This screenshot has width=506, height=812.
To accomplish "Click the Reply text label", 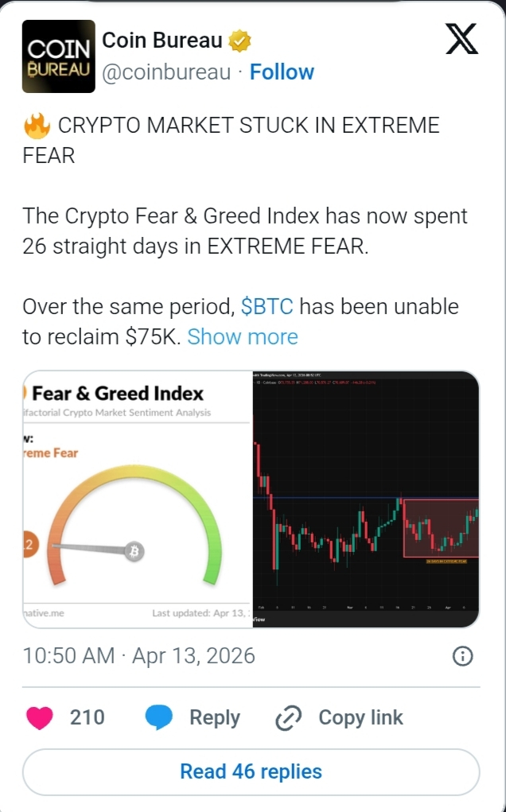I will click(214, 717).
